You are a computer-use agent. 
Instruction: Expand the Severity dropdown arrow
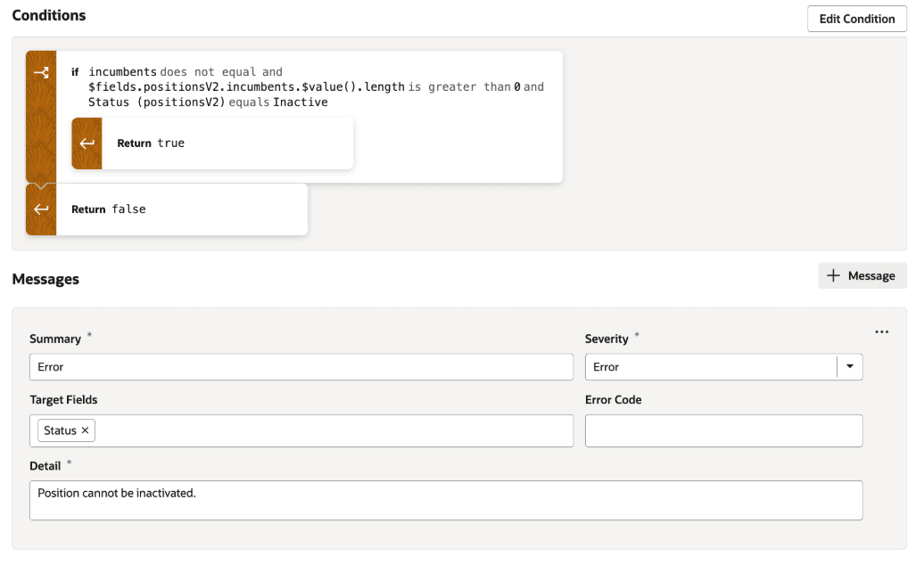849,366
